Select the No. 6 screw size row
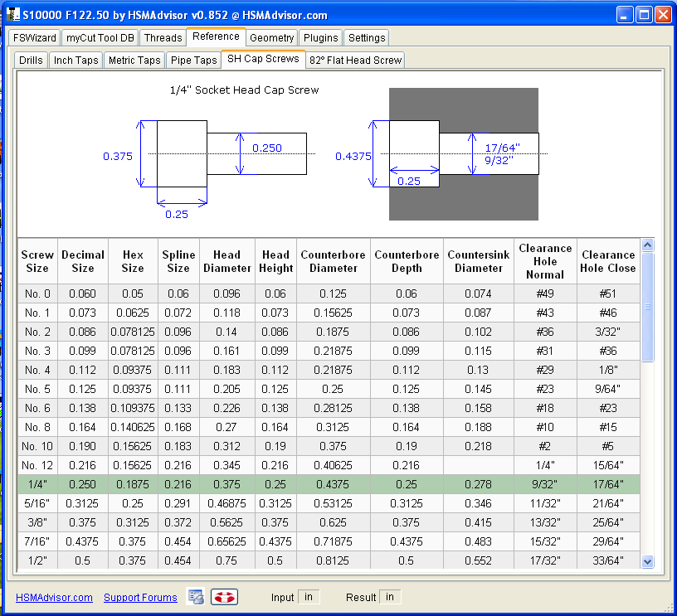The height and width of the screenshot is (616, 677). pyautogui.click(x=329, y=408)
